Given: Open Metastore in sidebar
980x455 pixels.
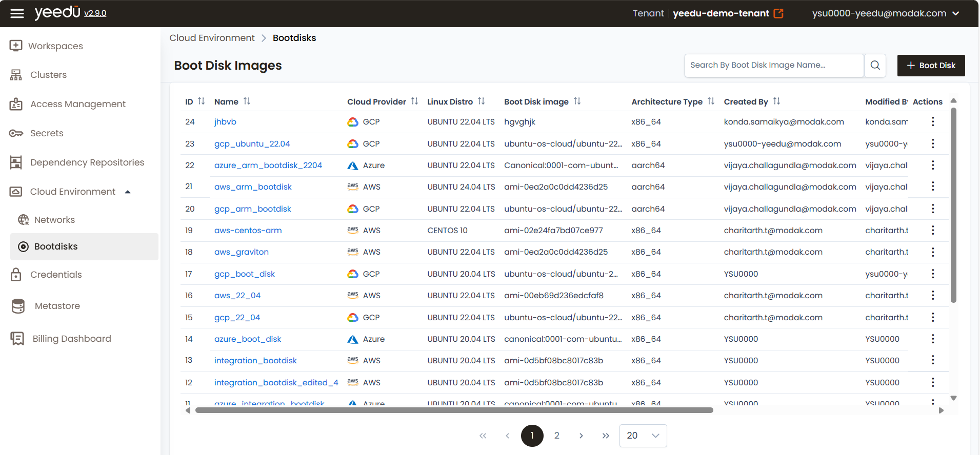Looking at the screenshot, I should [x=57, y=306].
